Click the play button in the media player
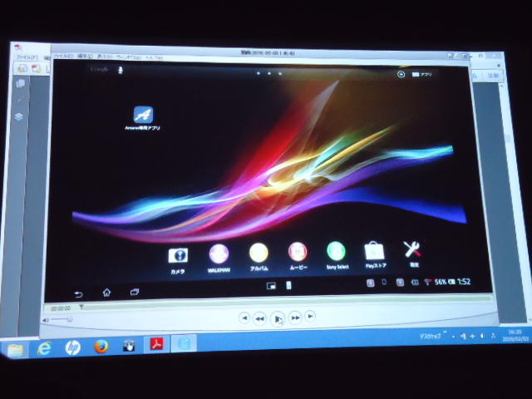 [278, 318]
